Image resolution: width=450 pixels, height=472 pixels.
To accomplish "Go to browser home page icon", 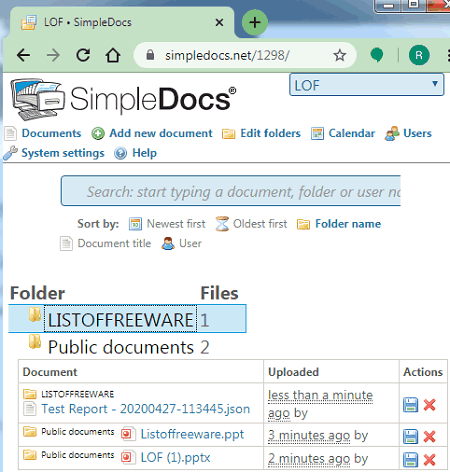I will [x=113, y=55].
